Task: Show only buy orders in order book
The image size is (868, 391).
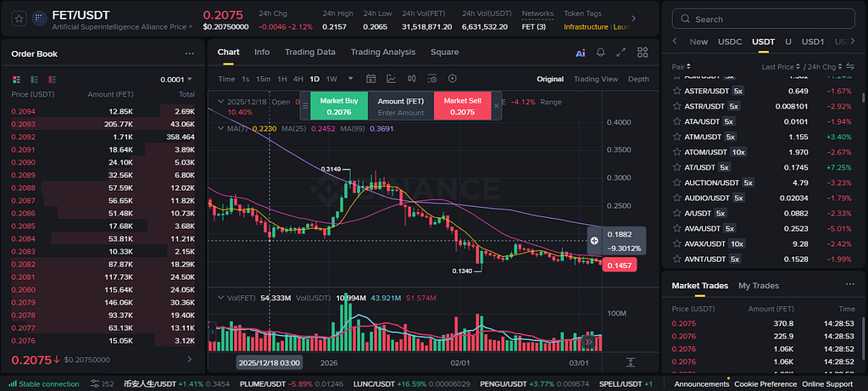Action: tap(34, 80)
